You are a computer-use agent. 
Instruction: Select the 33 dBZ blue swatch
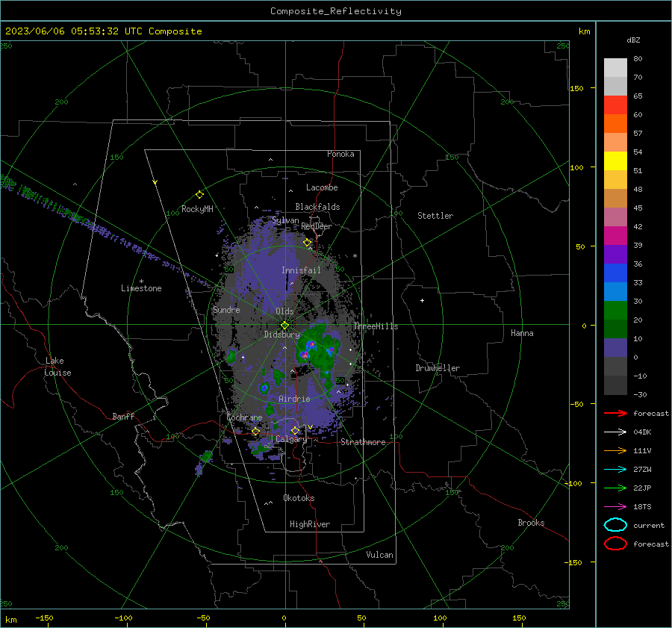click(x=615, y=273)
